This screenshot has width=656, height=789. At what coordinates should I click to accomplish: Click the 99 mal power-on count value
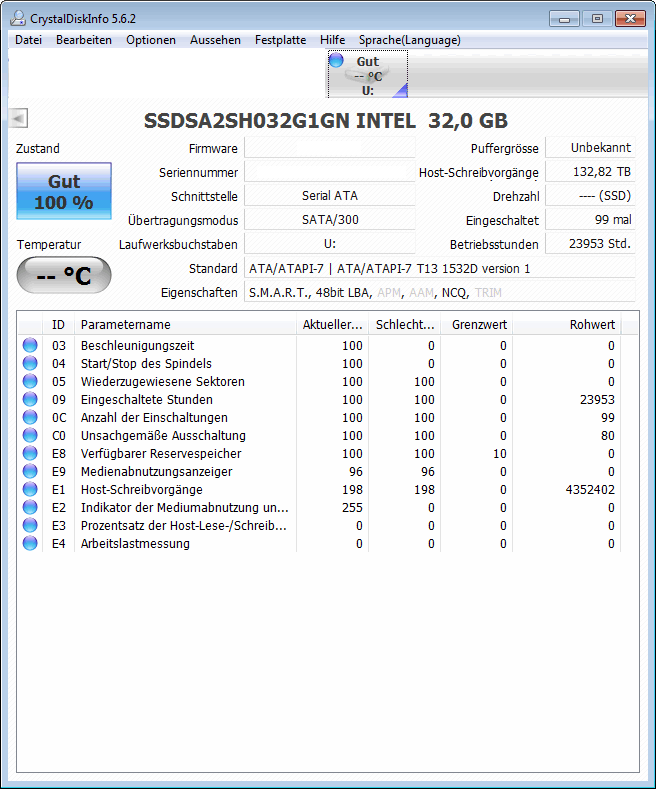pos(590,220)
